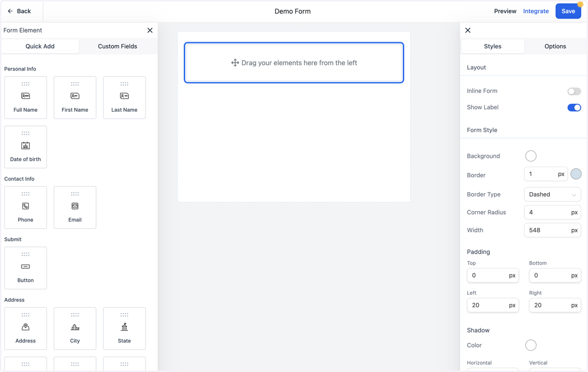Click drag handle dots above Date of birth
The image size is (588, 372).
[x=25, y=133]
